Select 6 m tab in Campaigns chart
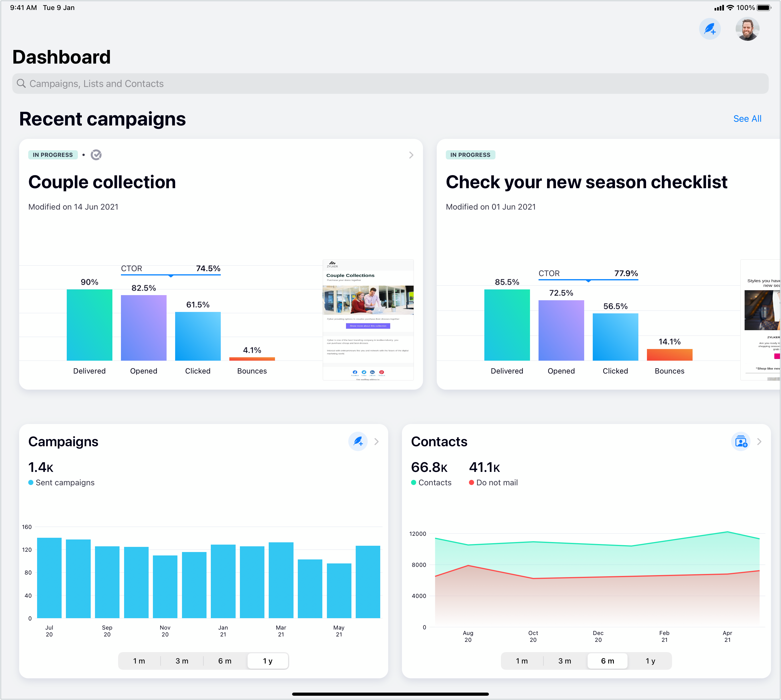The width and height of the screenshot is (781, 700). [225, 661]
